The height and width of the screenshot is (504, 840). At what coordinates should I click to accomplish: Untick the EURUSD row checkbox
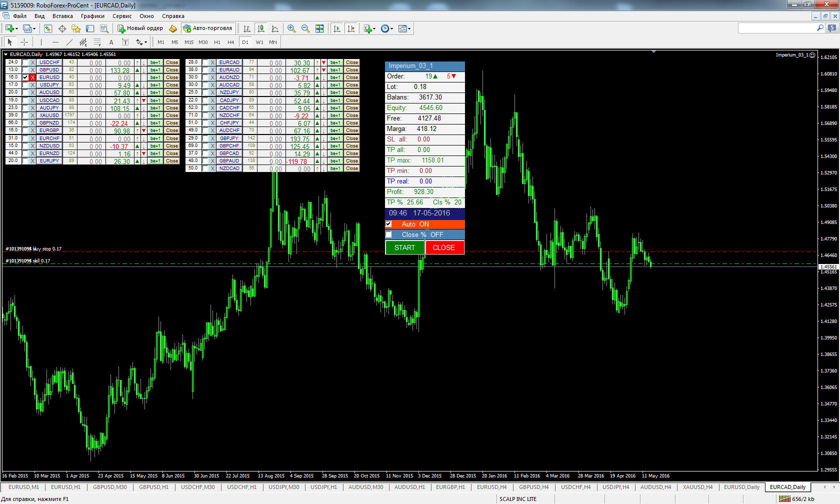[25, 77]
